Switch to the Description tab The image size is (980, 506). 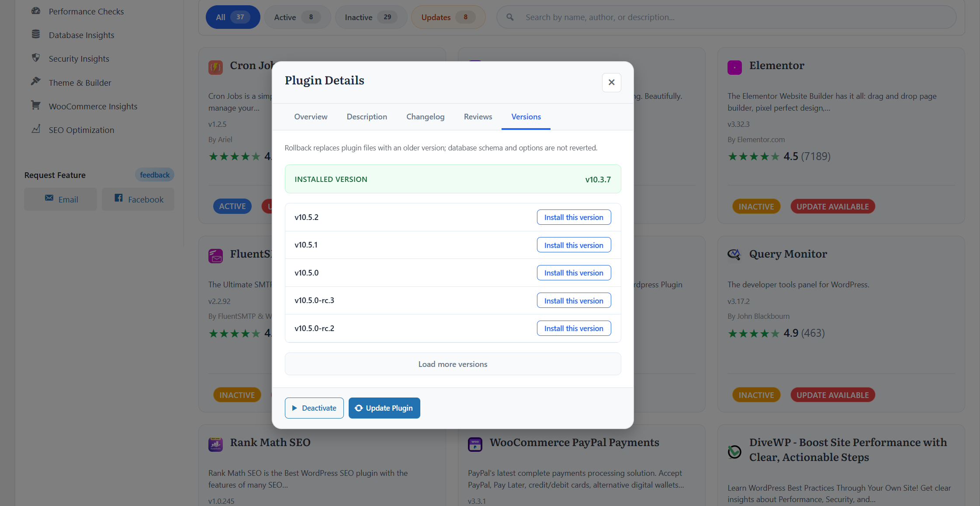(x=367, y=117)
